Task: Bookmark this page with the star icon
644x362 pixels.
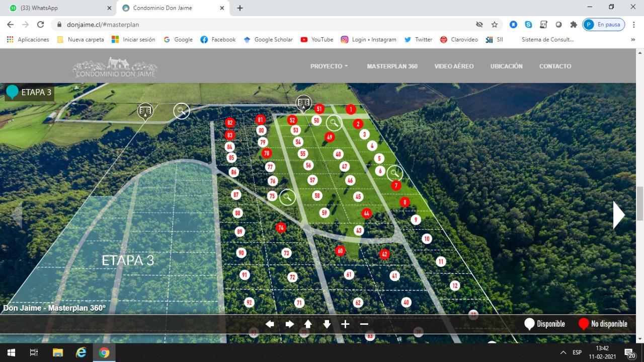Action: tap(495, 25)
